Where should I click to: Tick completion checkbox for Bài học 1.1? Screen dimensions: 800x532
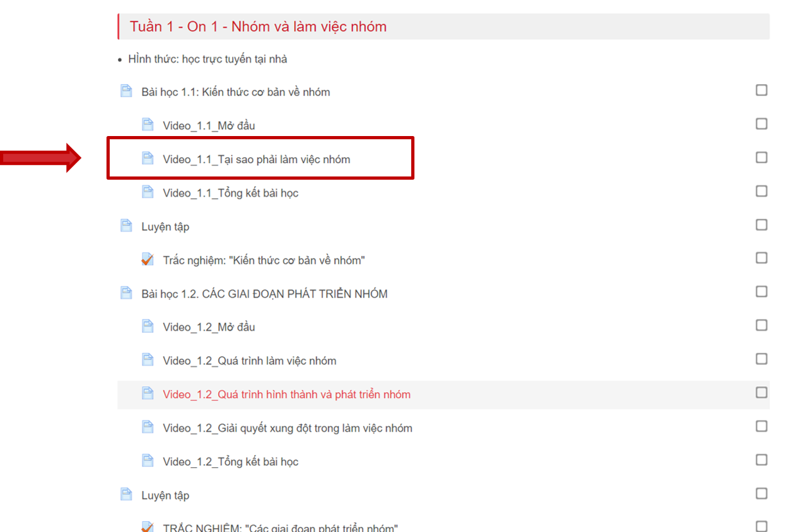[x=761, y=90]
